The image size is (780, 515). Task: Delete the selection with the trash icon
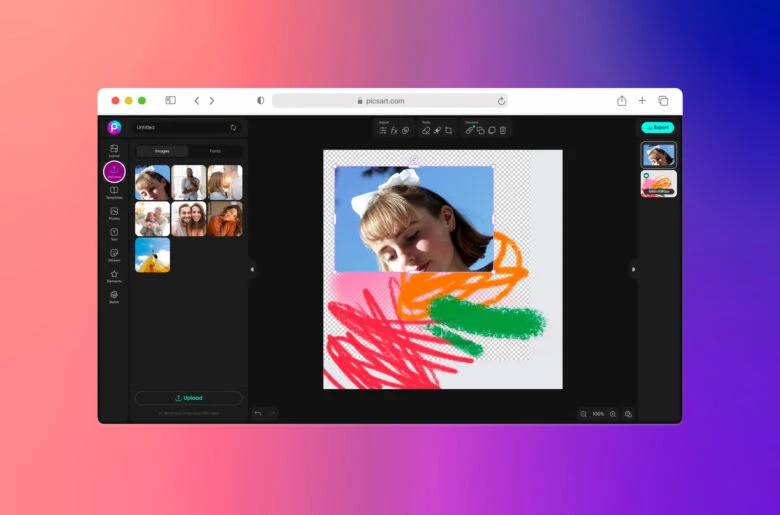click(x=503, y=131)
